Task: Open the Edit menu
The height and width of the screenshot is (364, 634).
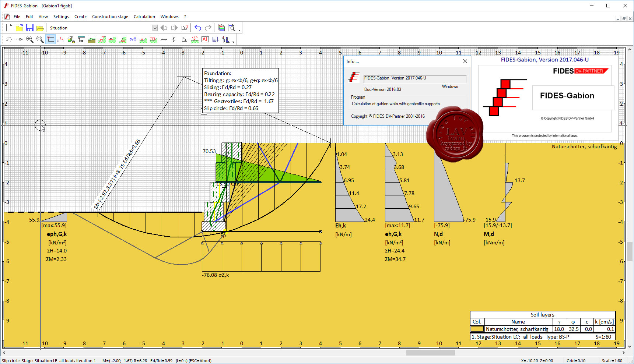Action: click(x=29, y=17)
